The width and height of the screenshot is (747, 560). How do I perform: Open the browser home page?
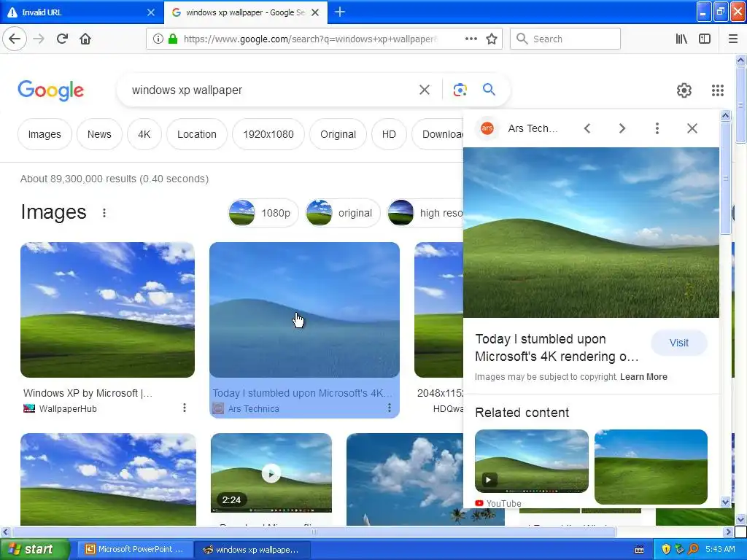(85, 39)
